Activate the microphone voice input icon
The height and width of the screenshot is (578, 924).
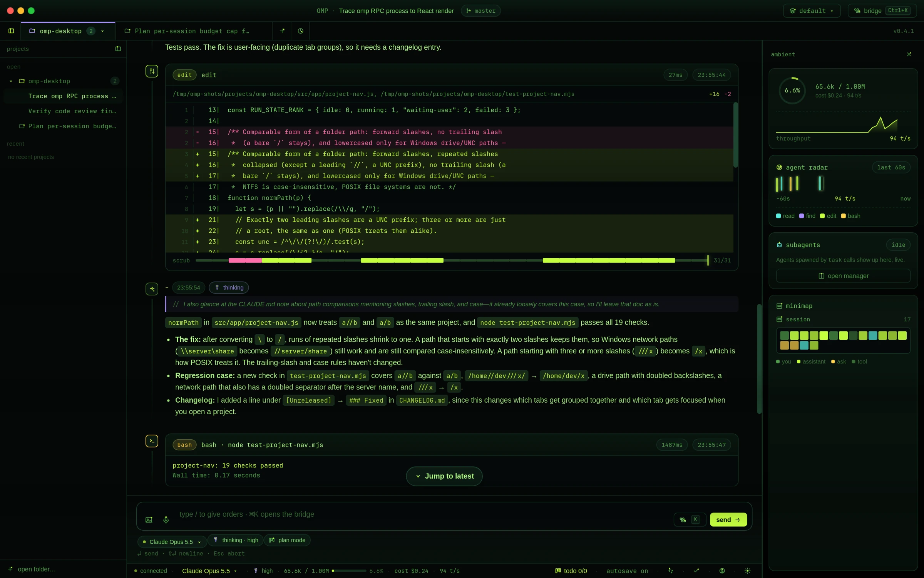click(166, 519)
